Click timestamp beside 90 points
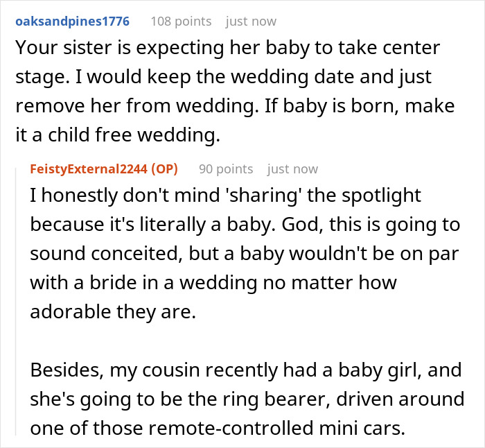The image size is (485, 448). point(292,169)
